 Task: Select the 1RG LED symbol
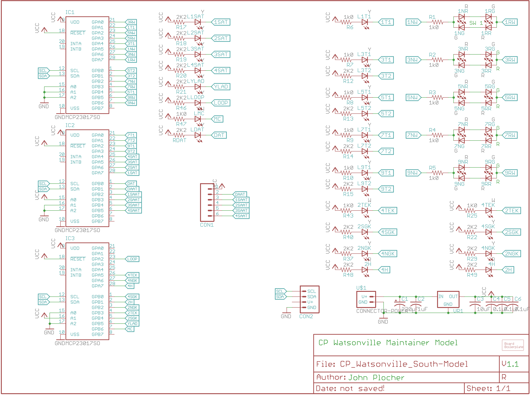coord(488,17)
